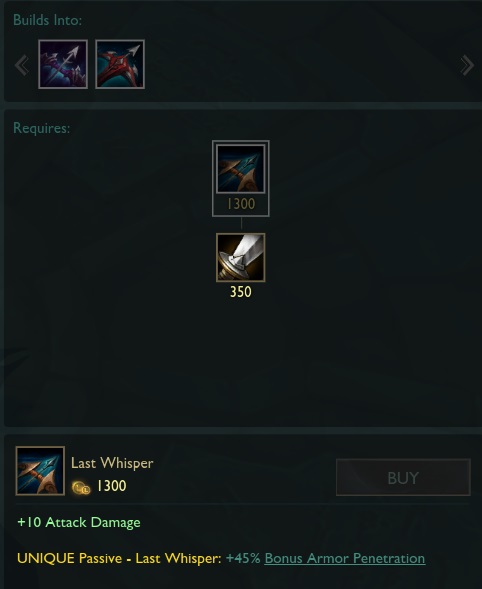Click the Builds Into section label
The image size is (482, 589).
click(47, 20)
